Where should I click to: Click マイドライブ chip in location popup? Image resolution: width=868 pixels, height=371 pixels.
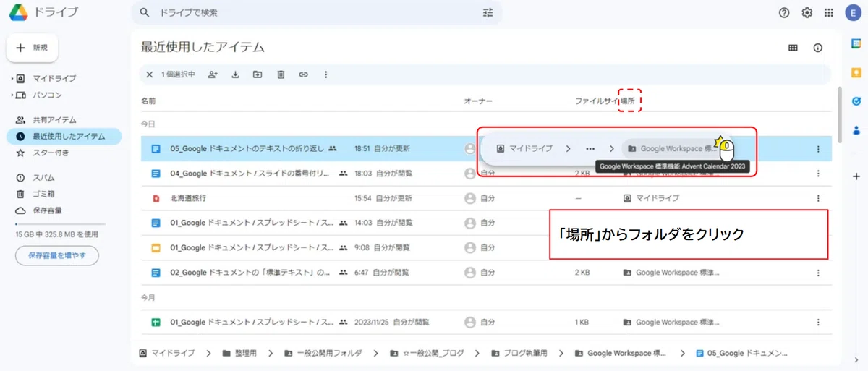coord(524,148)
